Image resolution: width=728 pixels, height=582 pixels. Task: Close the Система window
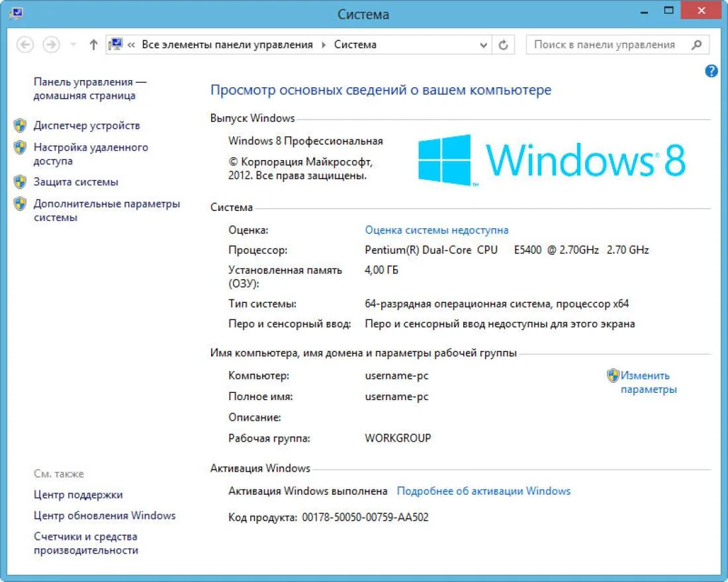tap(701, 10)
